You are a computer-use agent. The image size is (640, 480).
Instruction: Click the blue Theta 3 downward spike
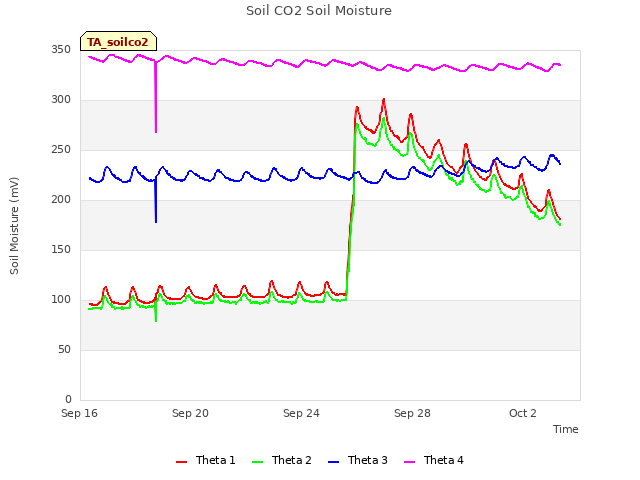(156, 200)
